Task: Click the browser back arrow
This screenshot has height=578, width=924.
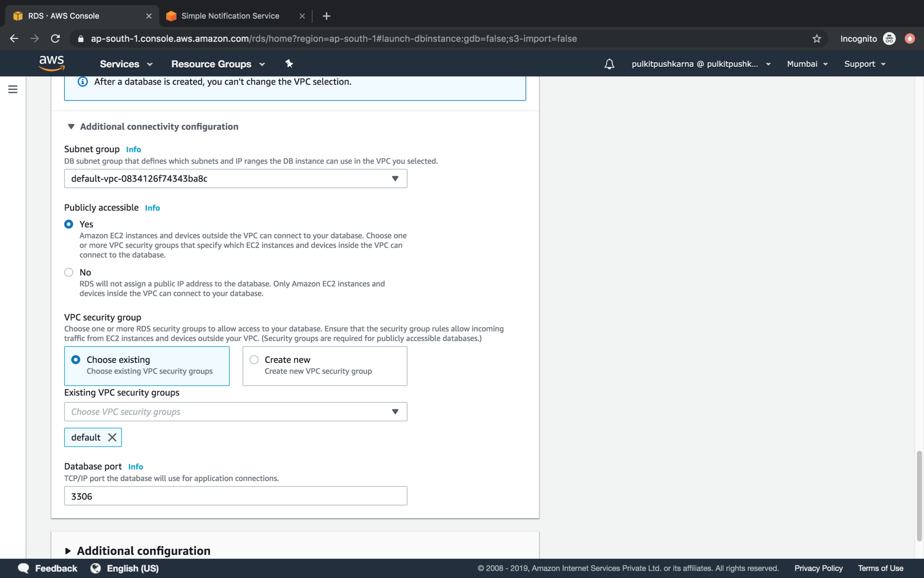Action: (x=14, y=39)
